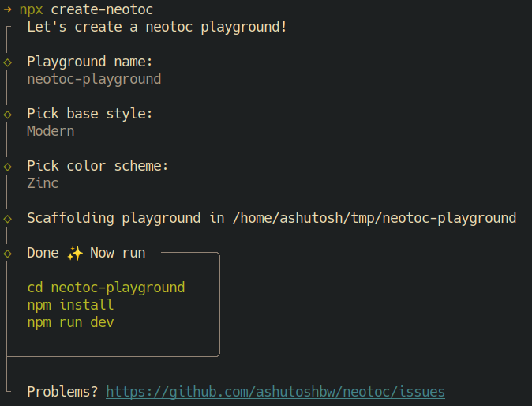Click the diamond marker beside 'Scaffolding playground'
Viewport: 532px width, 406px height.
click(7, 219)
